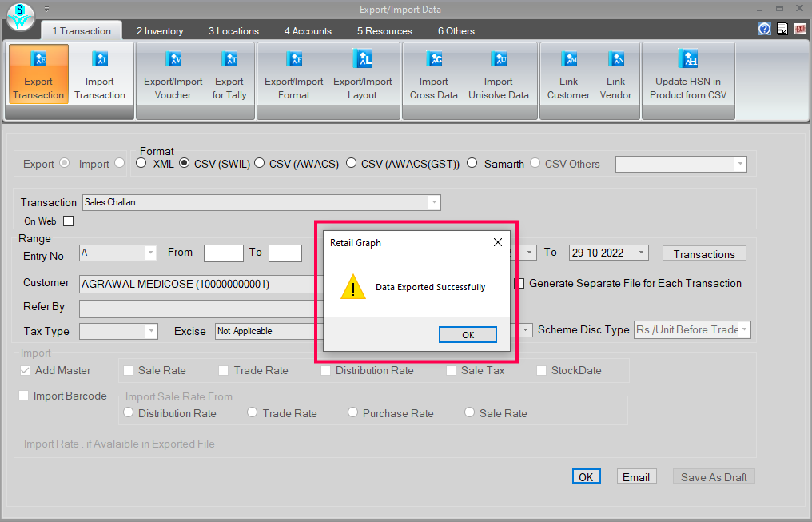Open Export/Import Format tool

click(293, 74)
